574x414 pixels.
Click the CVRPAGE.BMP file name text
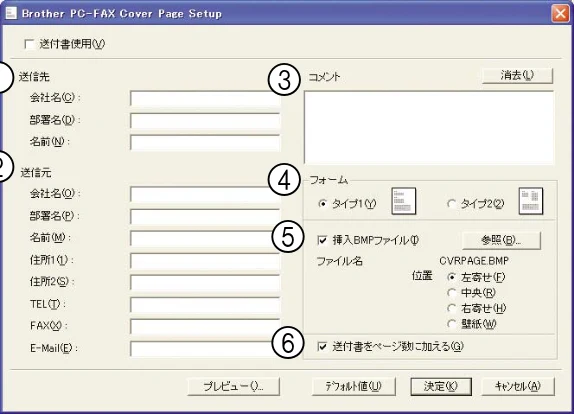pos(474,261)
